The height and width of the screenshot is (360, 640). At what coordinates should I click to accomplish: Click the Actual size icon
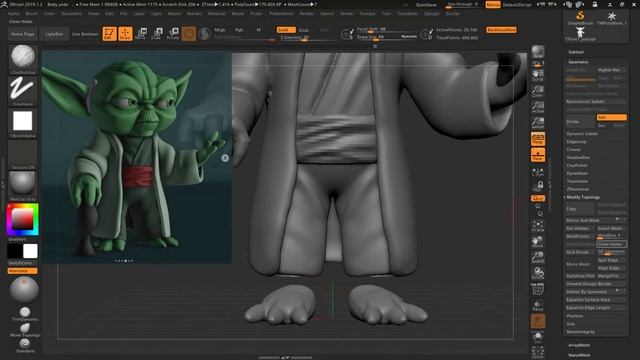(x=538, y=107)
